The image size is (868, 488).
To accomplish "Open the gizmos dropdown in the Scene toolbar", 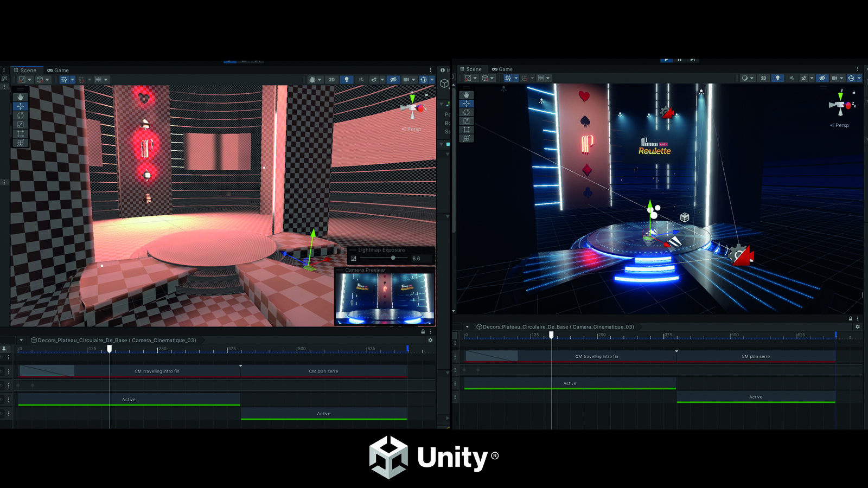I will [431, 80].
